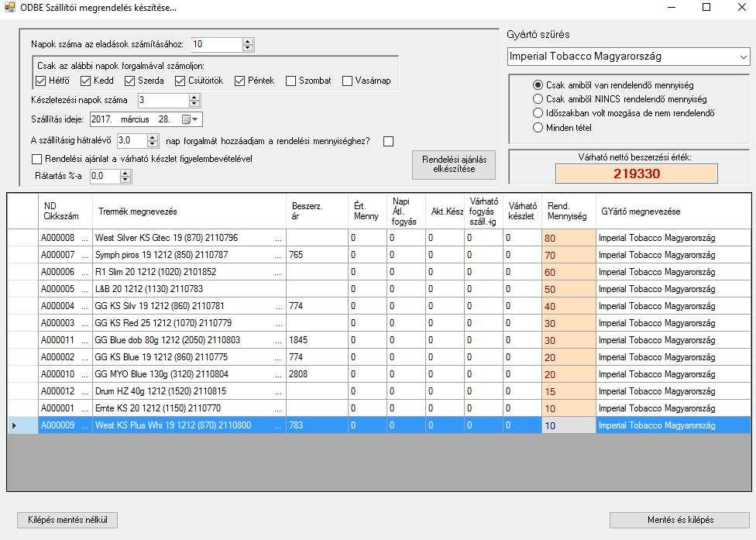
Task: Click the 'Akt.Kész' column header
Action: tap(445, 212)
